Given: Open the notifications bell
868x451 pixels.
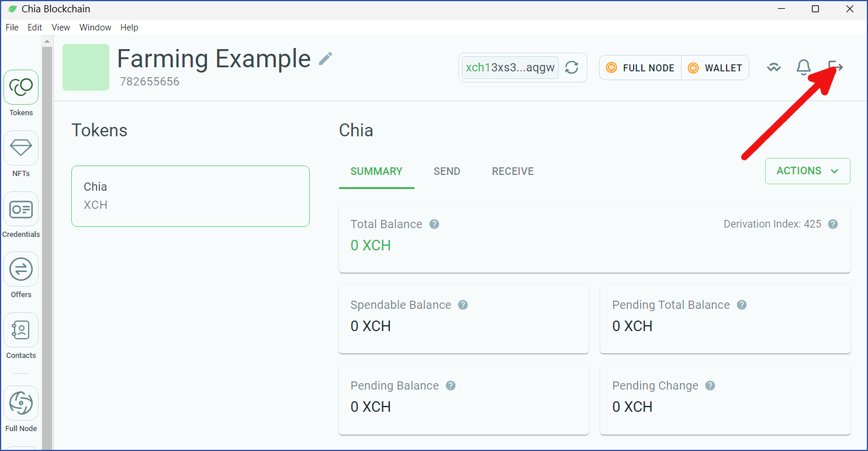Looking at the screenshot, I should [804, 68].
